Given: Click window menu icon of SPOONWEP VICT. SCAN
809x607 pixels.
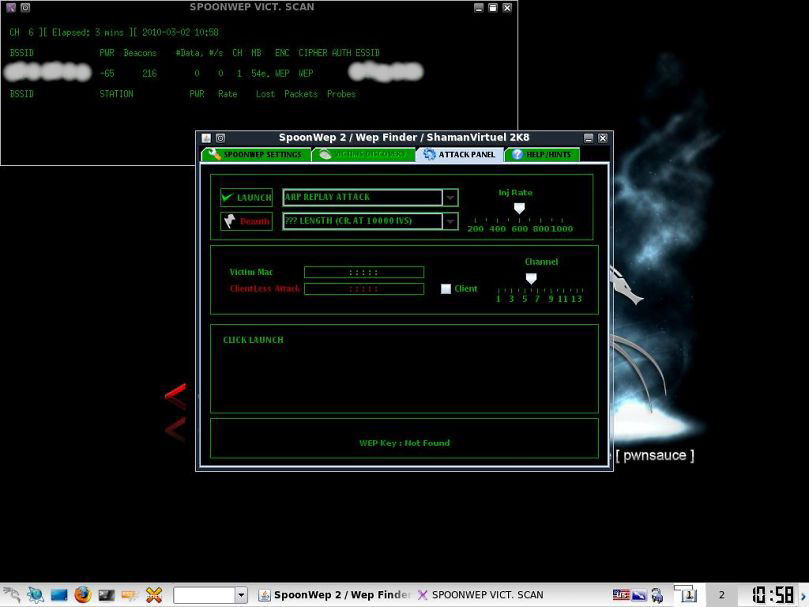Looking at the screenshot, I should point(10,7).
